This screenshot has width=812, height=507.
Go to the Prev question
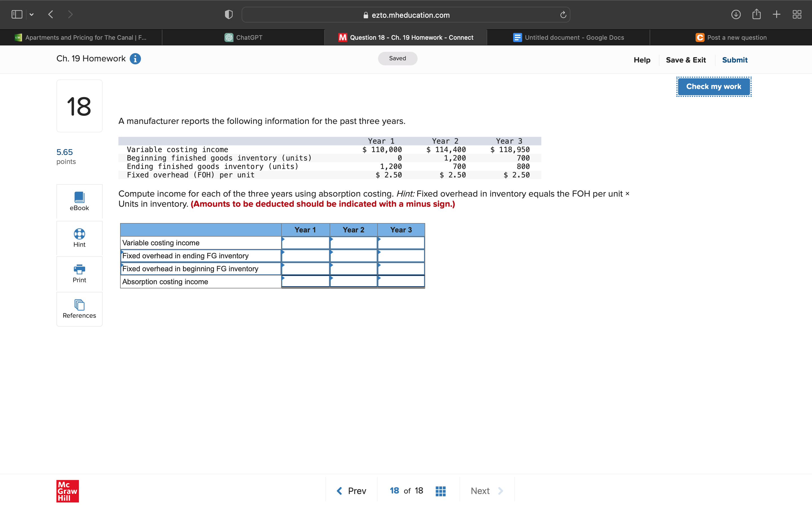click(351, 491)
